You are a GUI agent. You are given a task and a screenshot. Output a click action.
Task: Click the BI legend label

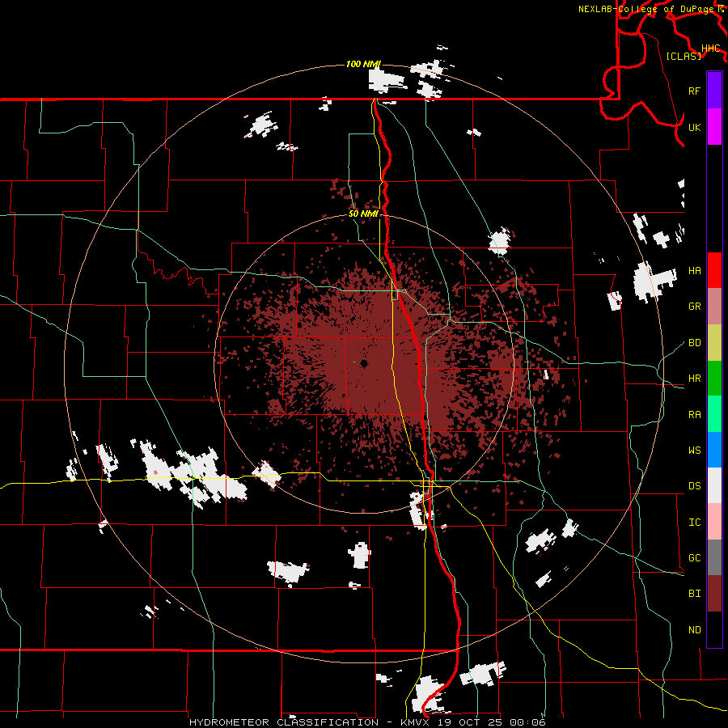tap(694, 594)
